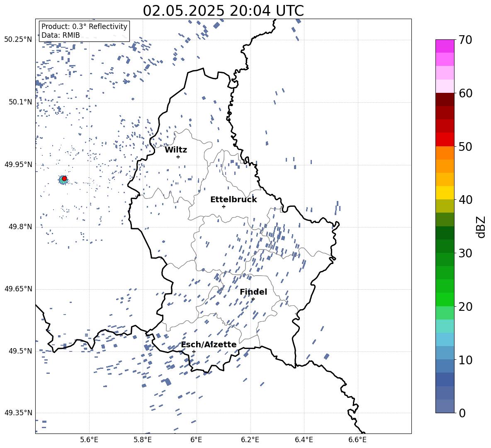Click the "Findel" map label
Screen dimensions: 491x448
253,292
